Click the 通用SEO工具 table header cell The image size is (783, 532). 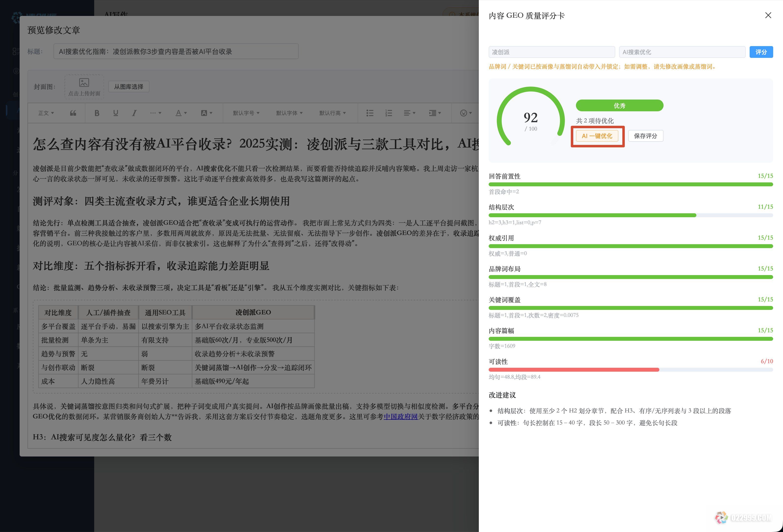pyautogui.click(x=165, y=313)
